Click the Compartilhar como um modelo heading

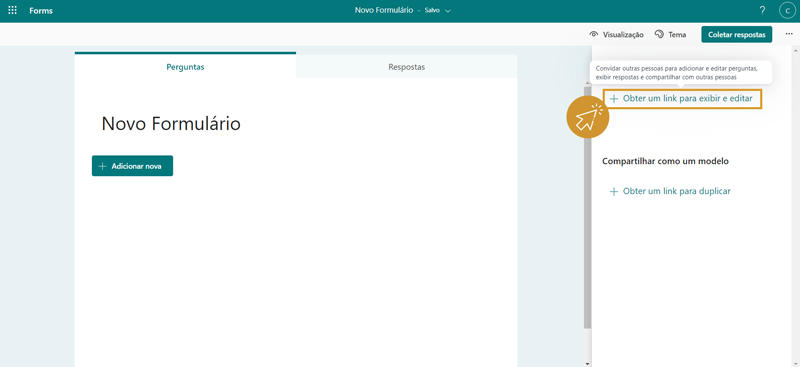click(x=665, y=161)
